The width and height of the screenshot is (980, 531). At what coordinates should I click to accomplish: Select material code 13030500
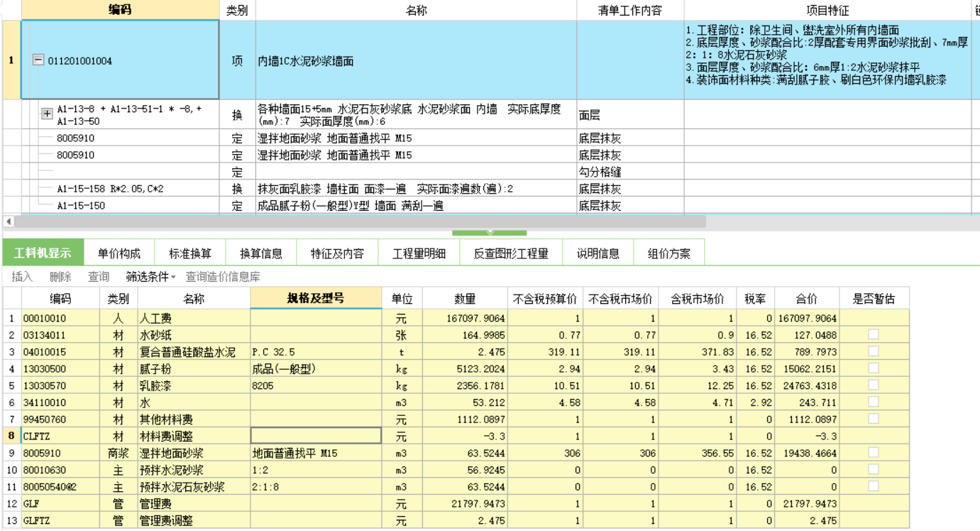(60, 369)
